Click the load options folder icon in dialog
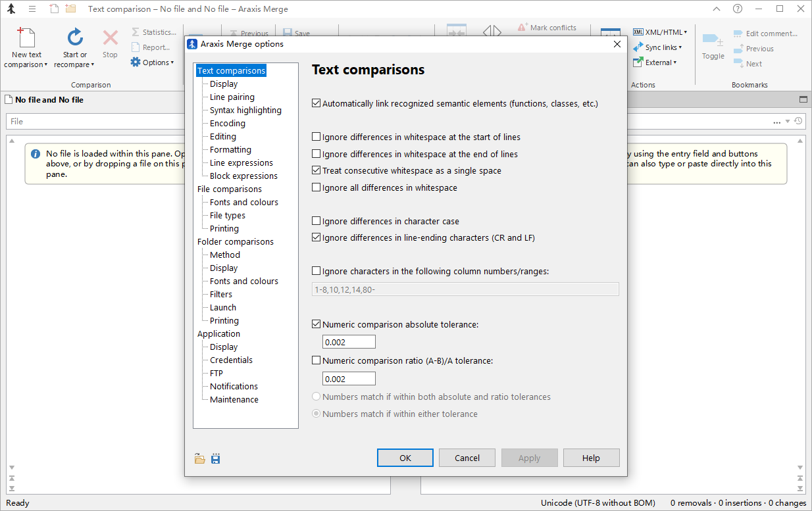The height and width of the screenshot is (511, 812). pos(200,458)
